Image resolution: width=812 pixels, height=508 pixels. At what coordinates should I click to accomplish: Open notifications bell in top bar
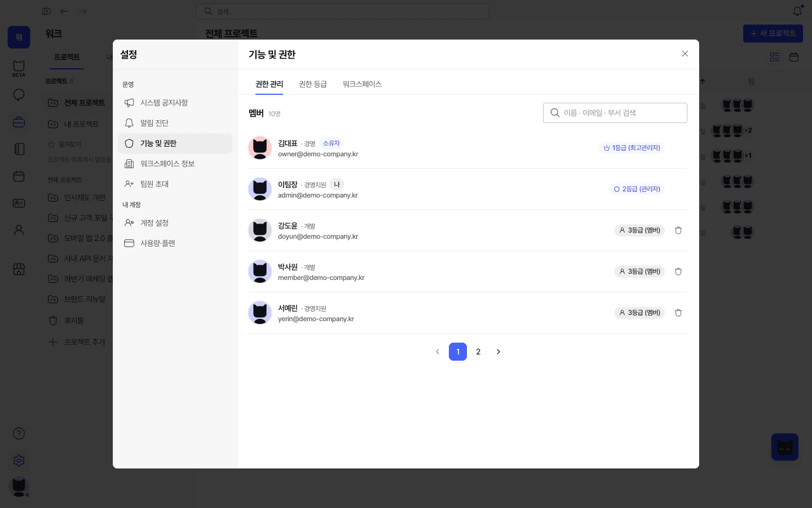[797, 11]
